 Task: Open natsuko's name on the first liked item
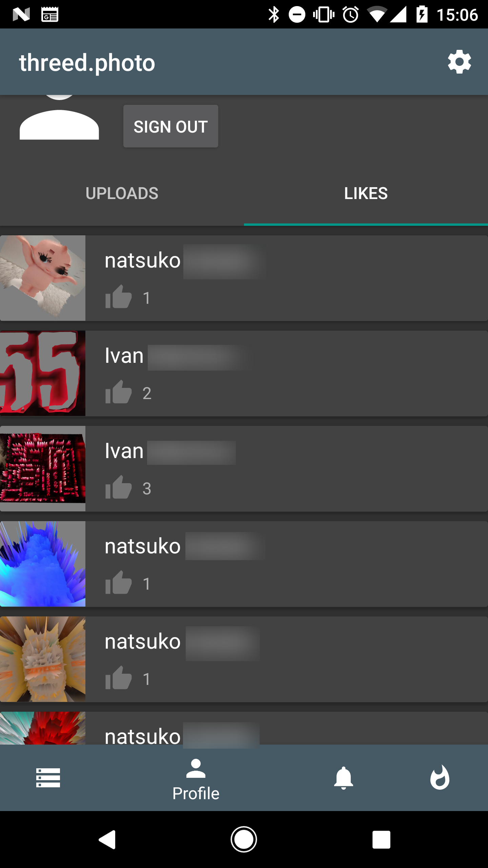(x=143, y=260)
